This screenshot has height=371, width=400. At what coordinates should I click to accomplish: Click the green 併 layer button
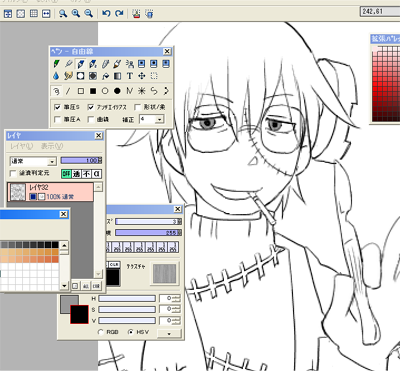[x=66, y=174]
